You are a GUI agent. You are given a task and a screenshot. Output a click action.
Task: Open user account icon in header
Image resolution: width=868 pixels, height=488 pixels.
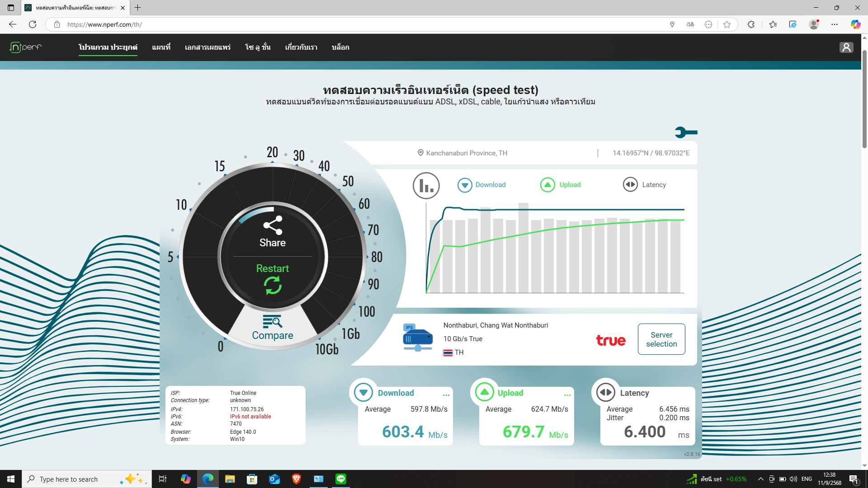pos(846,47)
